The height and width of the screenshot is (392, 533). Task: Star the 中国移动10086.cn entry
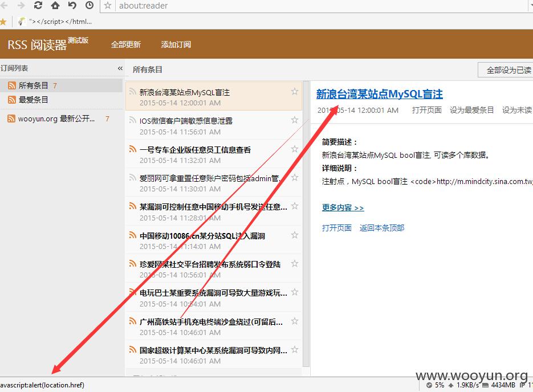pyautogui.click(x=295, y=235)
